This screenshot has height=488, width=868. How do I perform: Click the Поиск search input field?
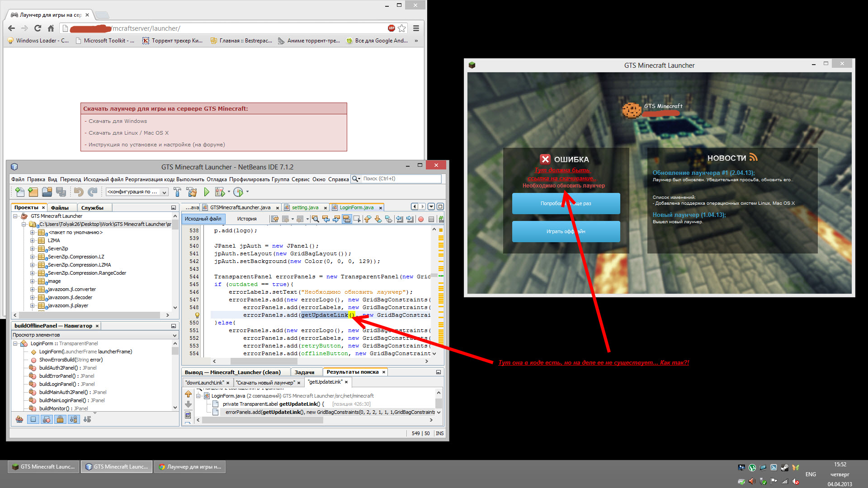(x=401, y=179)
